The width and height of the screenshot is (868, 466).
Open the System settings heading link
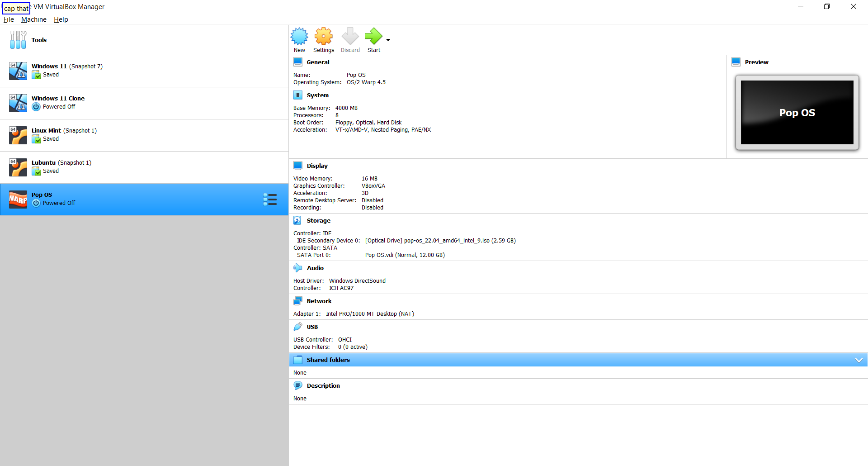[x=318, y=95]
